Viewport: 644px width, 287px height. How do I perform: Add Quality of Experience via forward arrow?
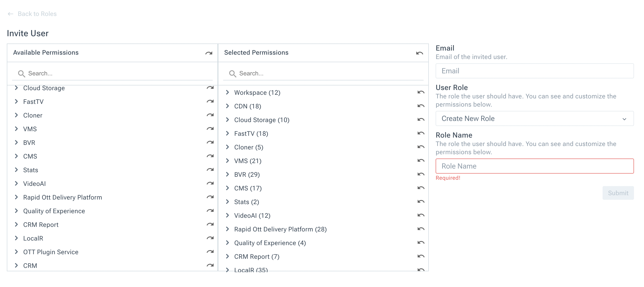pyautogui.click(x=210, y=211)
